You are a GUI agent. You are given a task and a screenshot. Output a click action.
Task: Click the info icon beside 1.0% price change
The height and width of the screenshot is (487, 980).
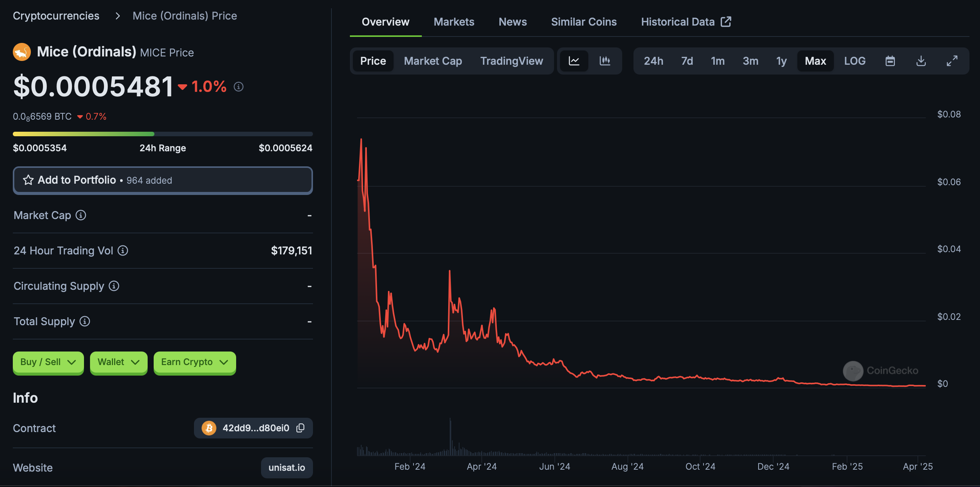tap(238, 87)
